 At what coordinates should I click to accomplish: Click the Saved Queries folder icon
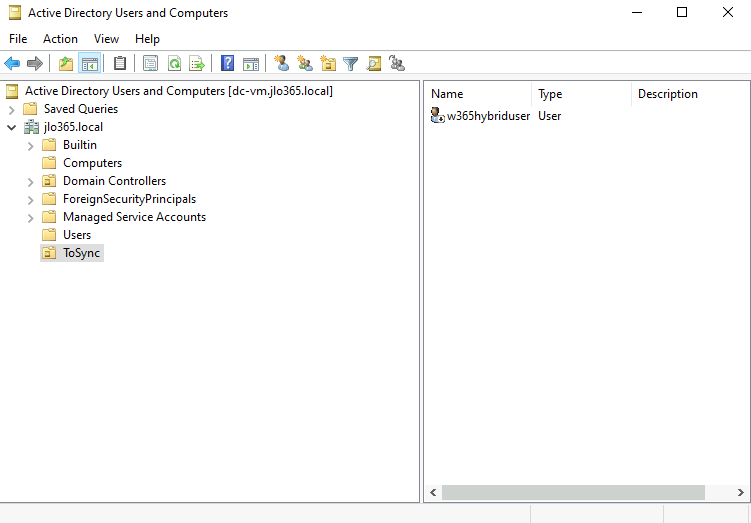pos(30,109)
